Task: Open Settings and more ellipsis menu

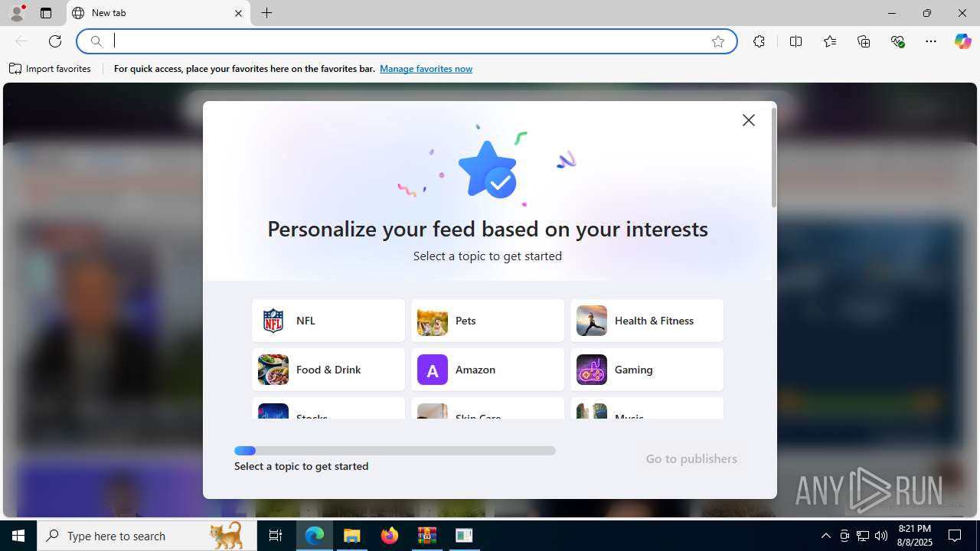Action: pos(931,41)
